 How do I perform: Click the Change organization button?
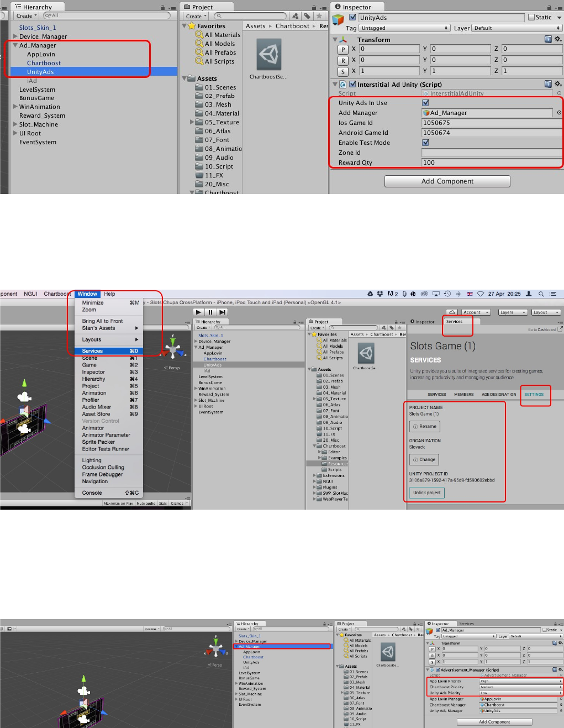click(424, 460)
